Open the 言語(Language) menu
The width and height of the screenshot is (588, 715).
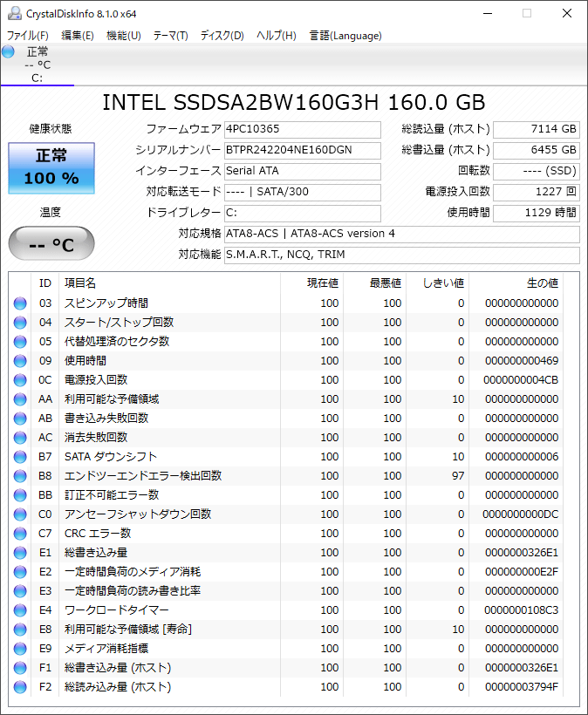[x=345, y=36]
